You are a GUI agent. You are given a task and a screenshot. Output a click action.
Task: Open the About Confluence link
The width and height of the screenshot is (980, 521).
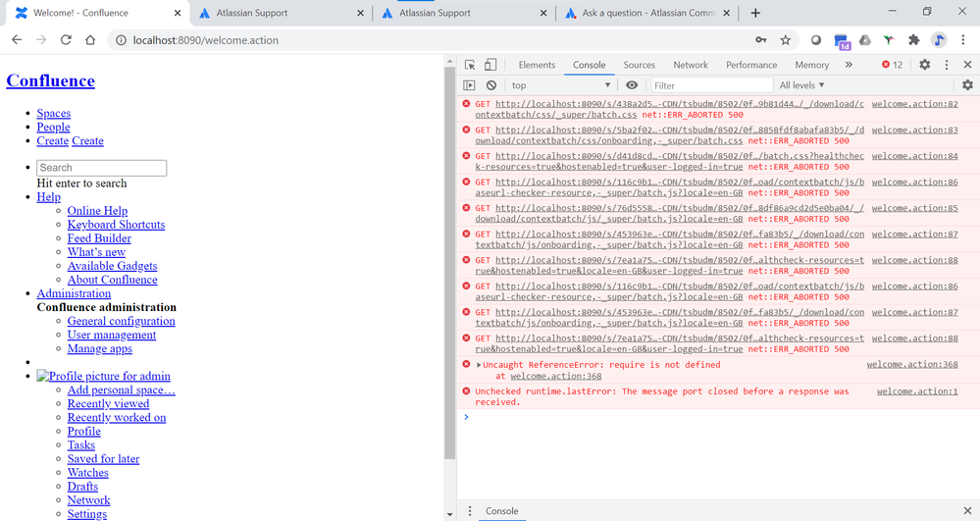[x=113, y=280]
